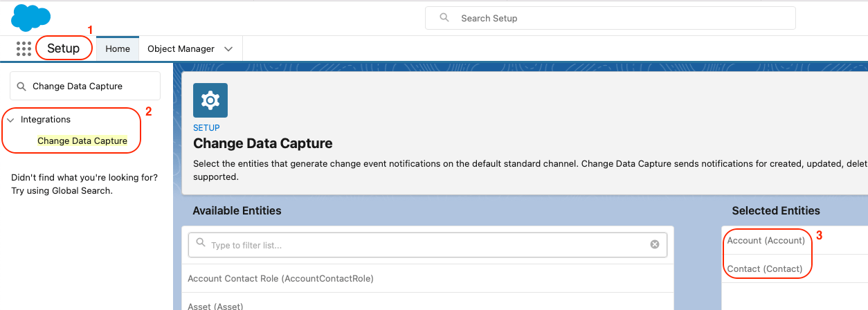Switch to the Home tab

click(x=118, y=49)
